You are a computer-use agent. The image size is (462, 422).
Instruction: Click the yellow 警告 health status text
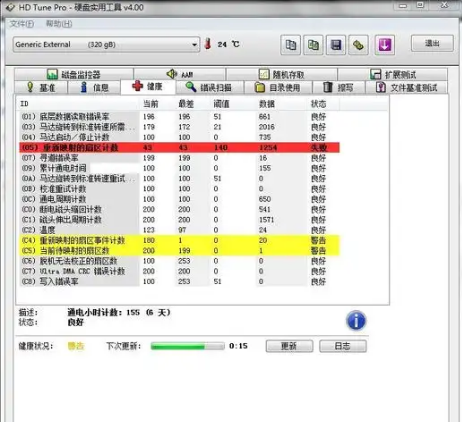(76, 346)
